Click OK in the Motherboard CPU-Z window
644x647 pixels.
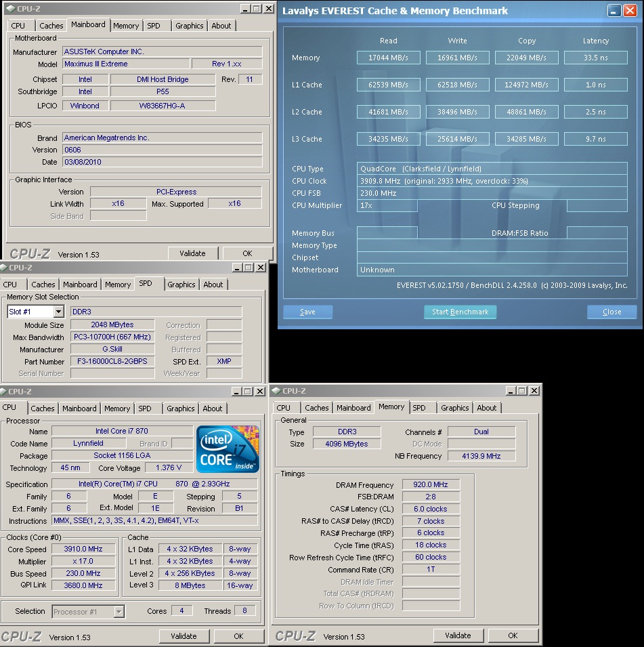tap(248, 253)
